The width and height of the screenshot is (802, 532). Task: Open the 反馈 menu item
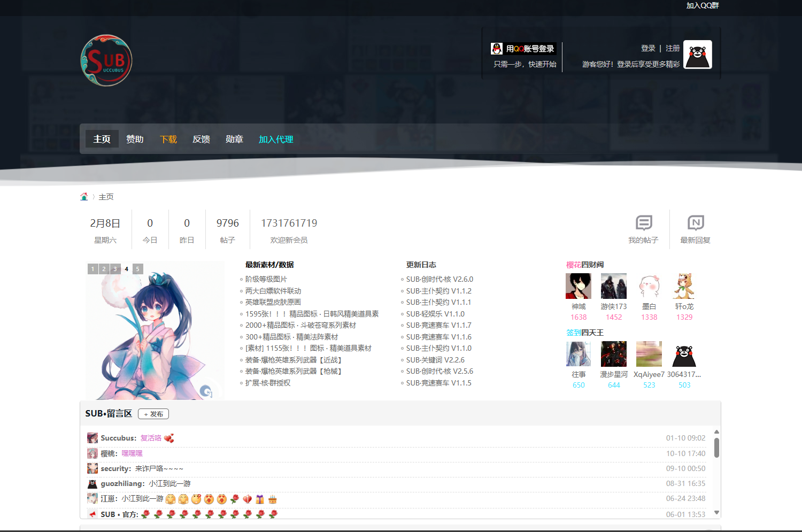(201, 139)
